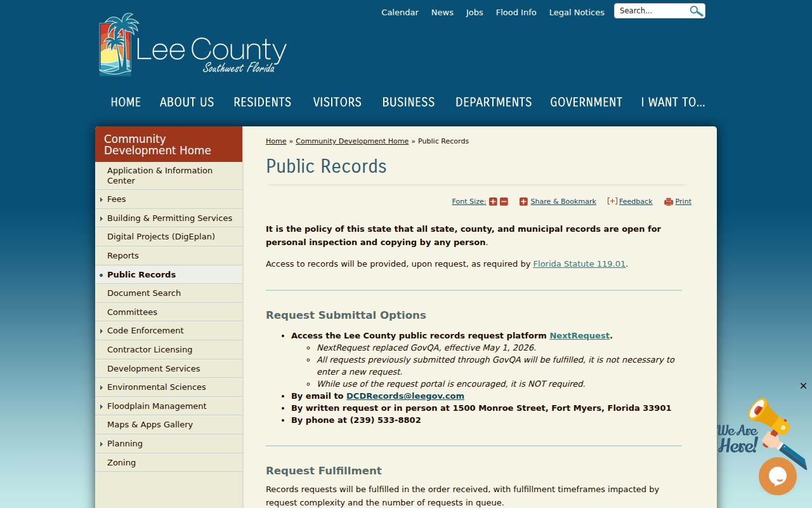Screen dimensions: 812x508
Task: Select Document Search in sidebar
Action: (x=169, y=293)
